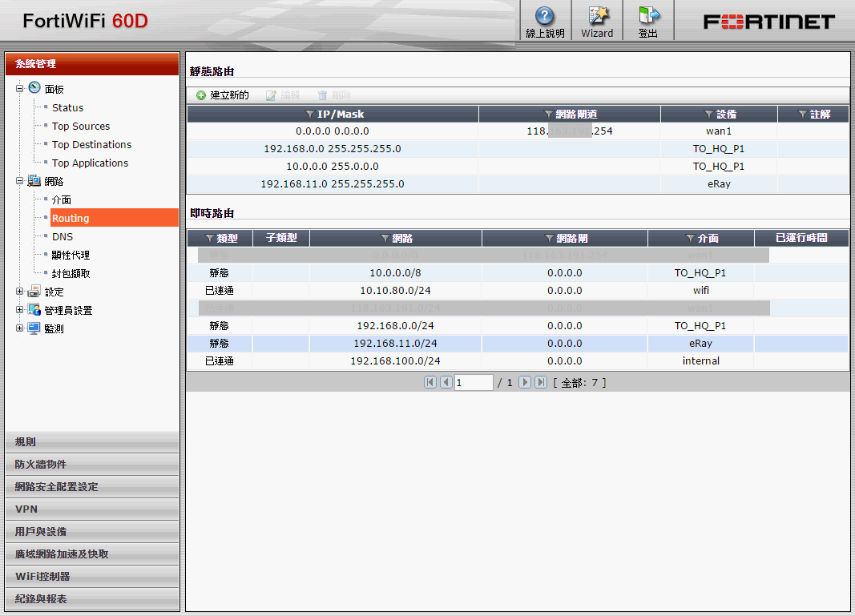Go to last page of routes
Screen dimensions: 855x616
click(541, 382)
